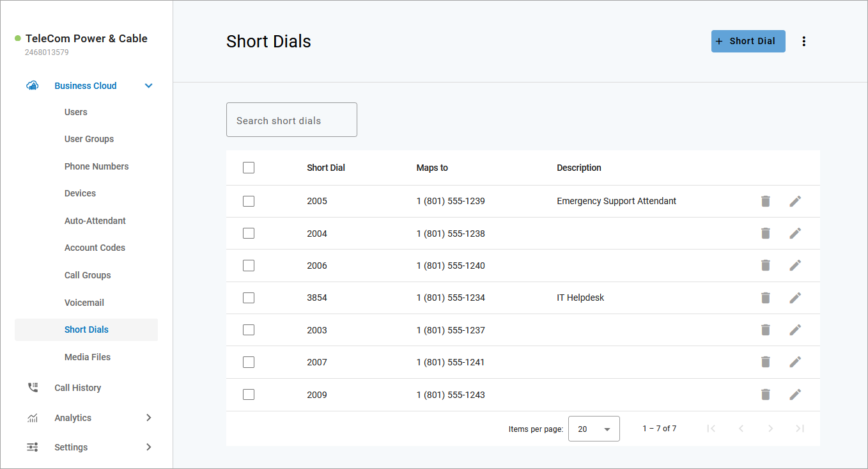The height and width of the screenshot is (469, 868).
Task: Open the three-dot more options menu
Action: click(804, 41)
